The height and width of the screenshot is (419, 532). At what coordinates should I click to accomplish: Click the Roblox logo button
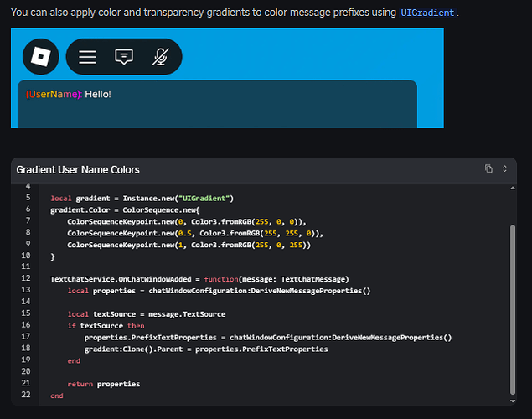point(41,56)
